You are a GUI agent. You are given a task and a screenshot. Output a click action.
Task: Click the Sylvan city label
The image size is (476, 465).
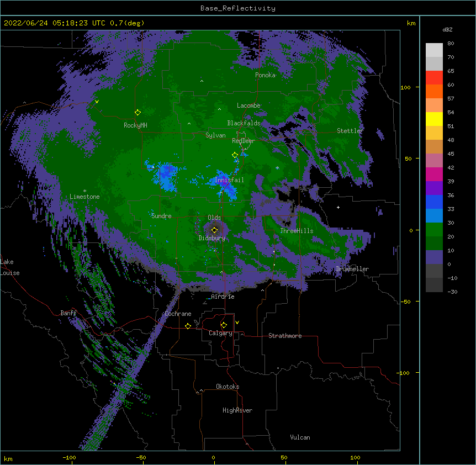coord(215,135)
